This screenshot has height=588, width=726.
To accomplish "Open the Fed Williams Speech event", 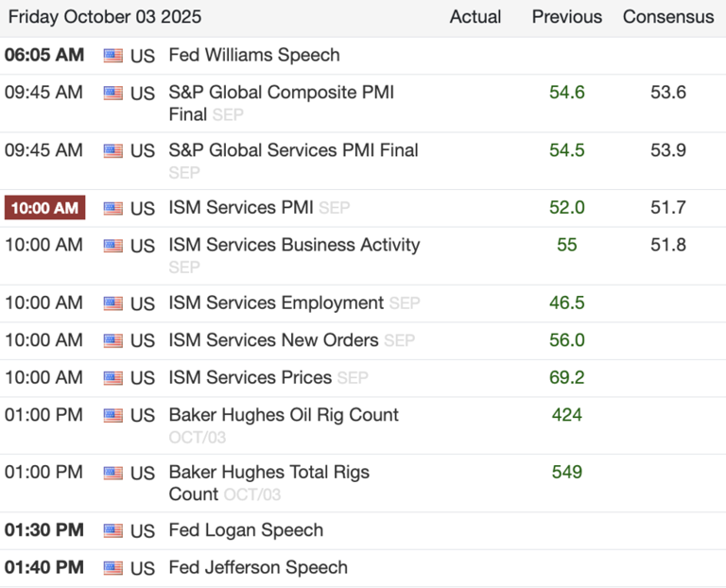I will (253, 55).
